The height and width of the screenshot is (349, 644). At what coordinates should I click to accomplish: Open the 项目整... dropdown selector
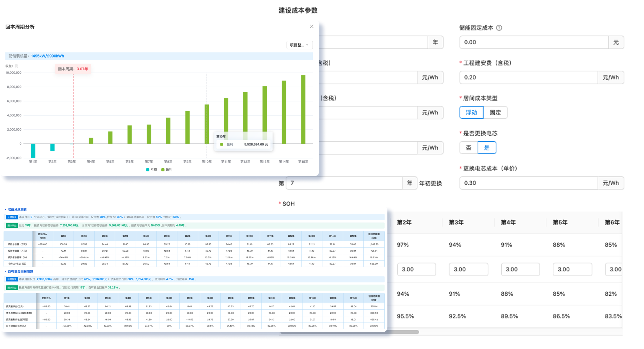[x=299, y=45]
